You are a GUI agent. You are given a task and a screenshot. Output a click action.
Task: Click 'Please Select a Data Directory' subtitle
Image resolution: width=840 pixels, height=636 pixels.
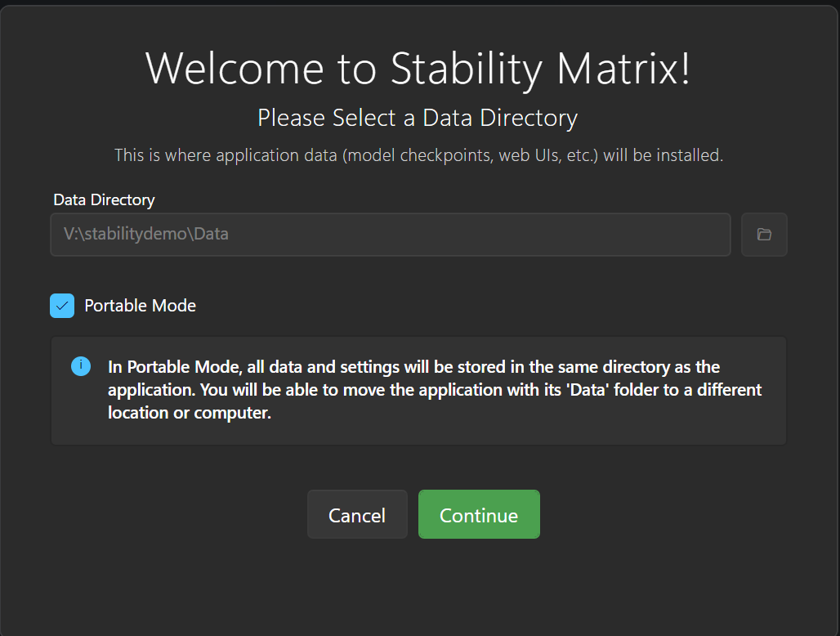click(418, 118)
